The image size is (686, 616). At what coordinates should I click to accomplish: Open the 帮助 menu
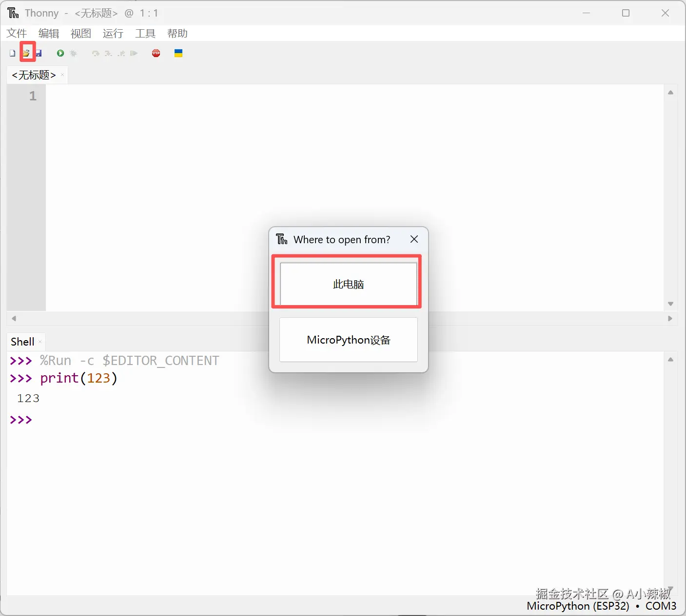(177, 33)
